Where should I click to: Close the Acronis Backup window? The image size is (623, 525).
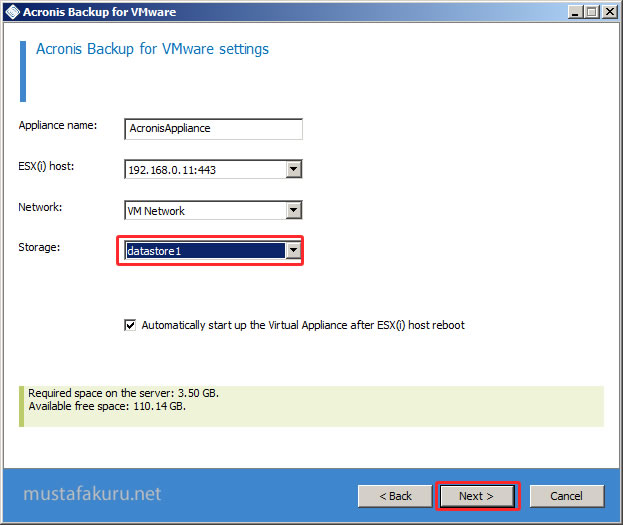(x=610, y=12)
